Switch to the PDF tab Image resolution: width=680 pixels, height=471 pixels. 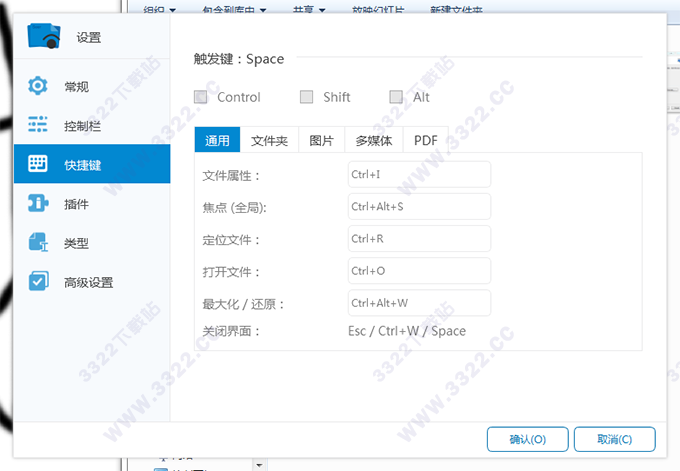(x=426, y=140)
